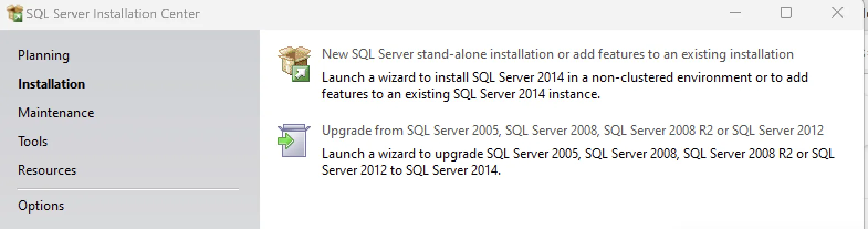This screenshot has width=868, height=229.
Task: Click the open box stand-alone installation icon
Action: pos(294,64)
